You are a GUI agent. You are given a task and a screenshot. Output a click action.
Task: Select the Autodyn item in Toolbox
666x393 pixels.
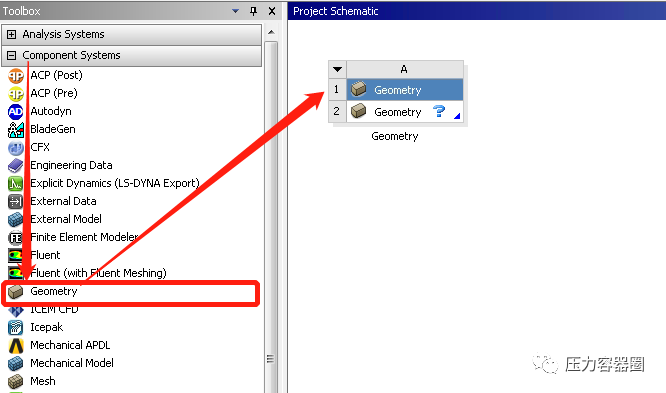51,111
